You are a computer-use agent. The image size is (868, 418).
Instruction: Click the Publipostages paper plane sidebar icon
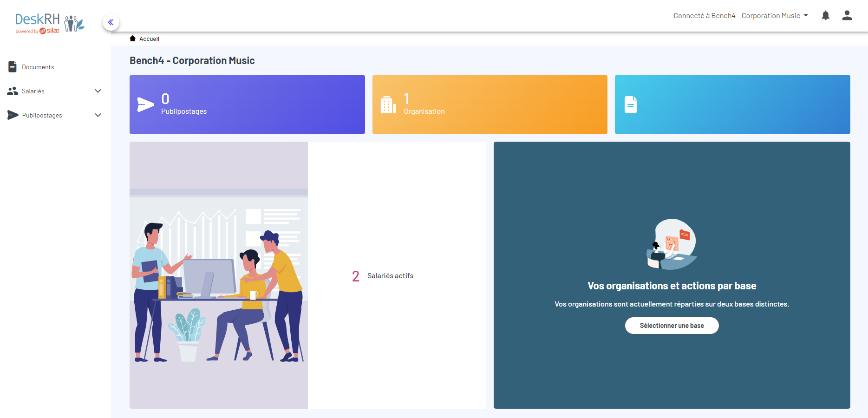[x=13, y=115]
